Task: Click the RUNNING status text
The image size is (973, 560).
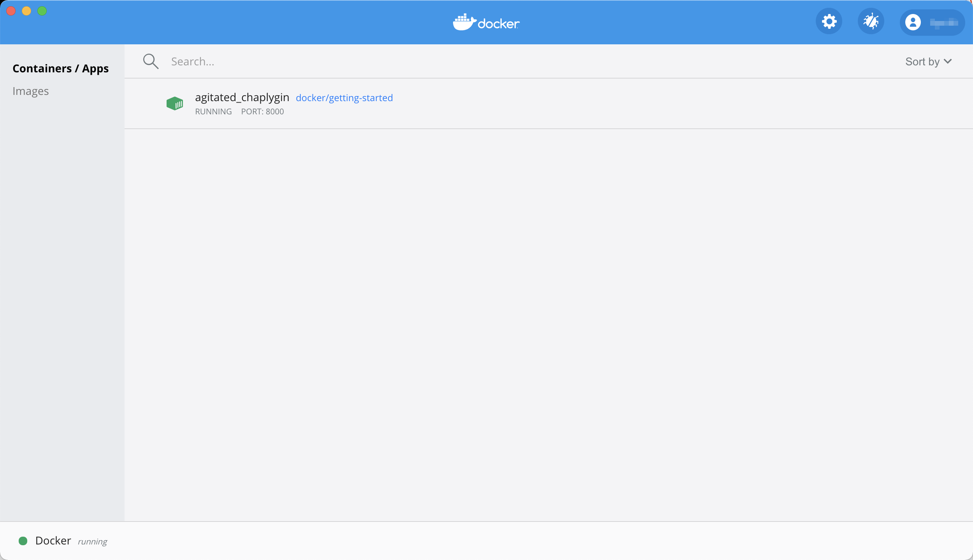Action: click(213, 112)
